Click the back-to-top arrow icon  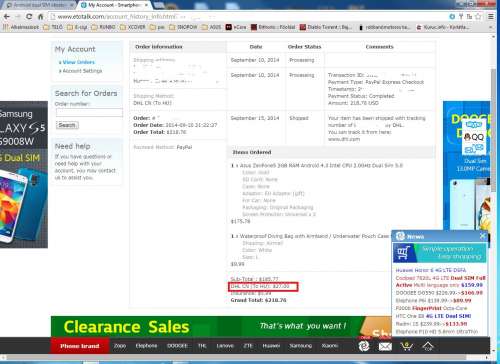[x=428, y=346]
